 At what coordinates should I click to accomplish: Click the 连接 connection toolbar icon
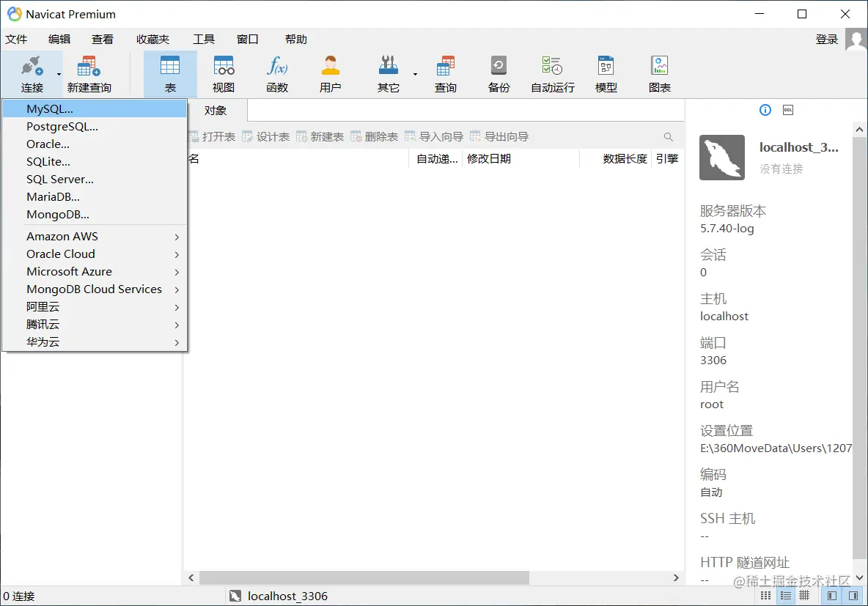click(32, 74)
